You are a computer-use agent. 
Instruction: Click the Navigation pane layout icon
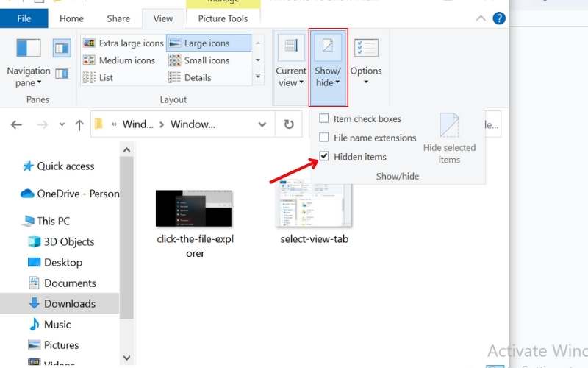click(29, 48)
